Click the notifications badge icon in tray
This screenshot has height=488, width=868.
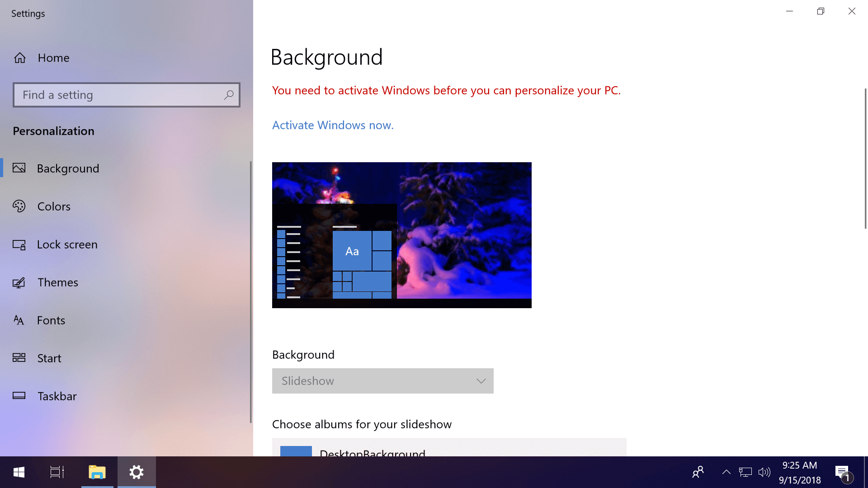(x=844, y=472)
